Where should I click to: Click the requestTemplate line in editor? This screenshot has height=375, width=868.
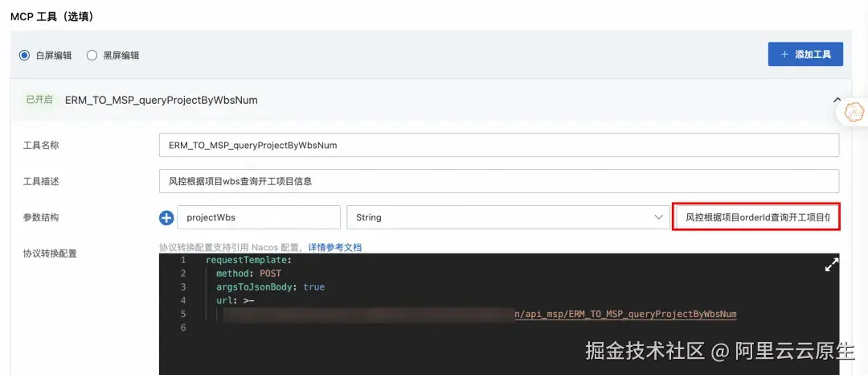[x=248, y=260]
